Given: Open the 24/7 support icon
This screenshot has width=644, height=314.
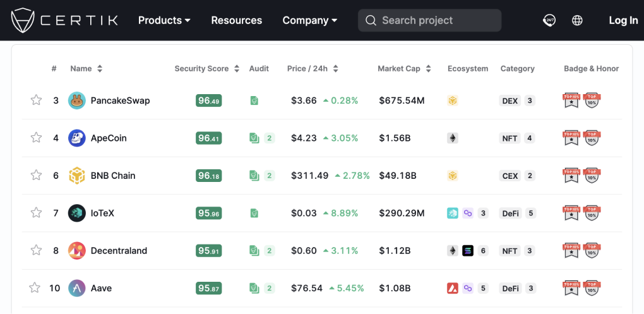Looking at the screenshot, I should (549, 20).
